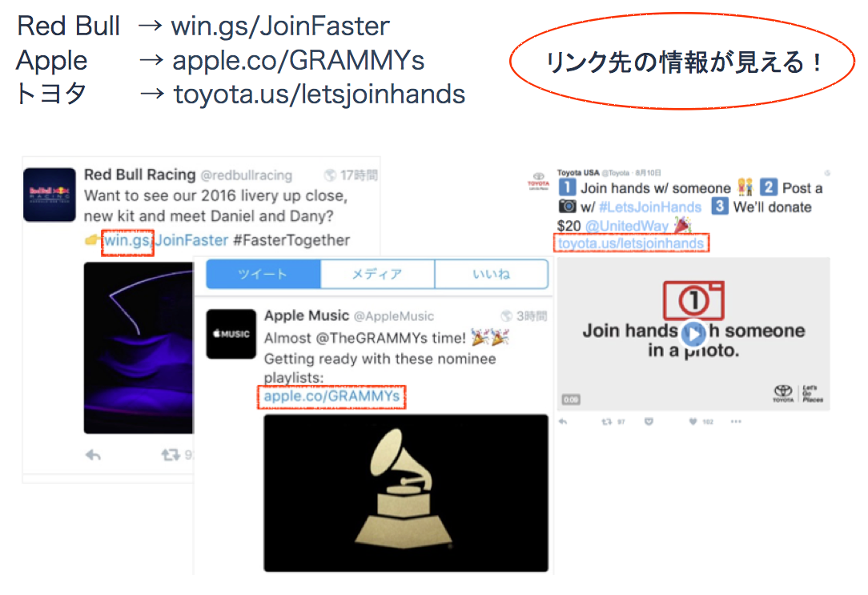Play the Toyota Join hands video
This screenshot has width=868, height=595.
click(x=693, y=334)
